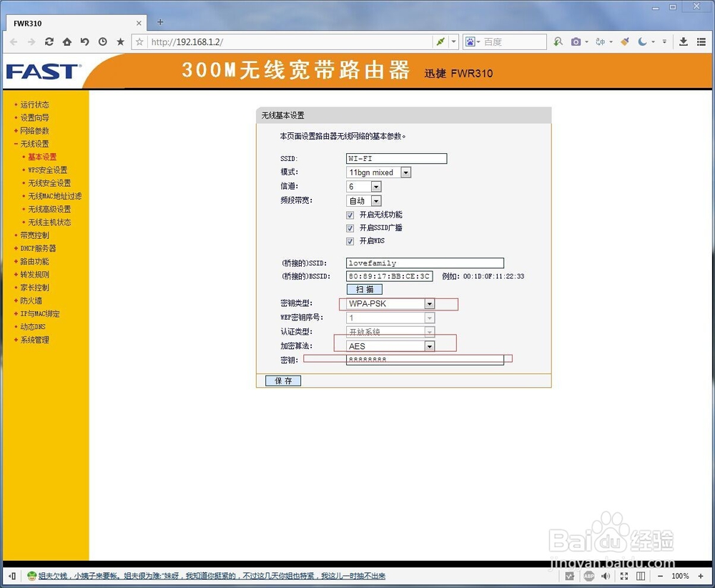
Task: Click the bridged BSSID field
Action: (x=390, y=276)
